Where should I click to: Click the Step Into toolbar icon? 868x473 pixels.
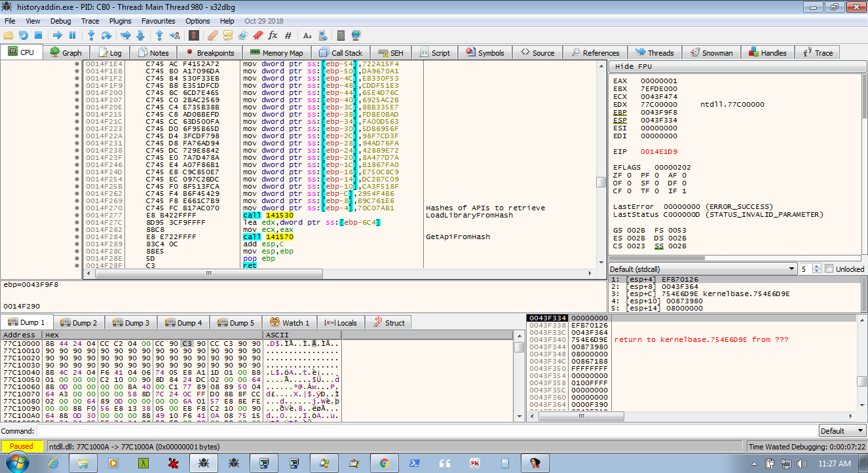[91, 35]
